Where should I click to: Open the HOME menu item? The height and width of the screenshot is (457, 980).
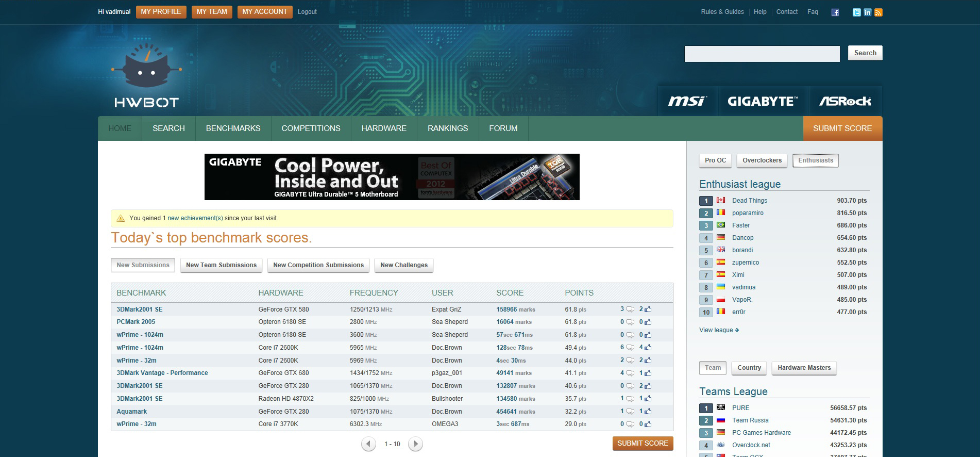[120, 128]
